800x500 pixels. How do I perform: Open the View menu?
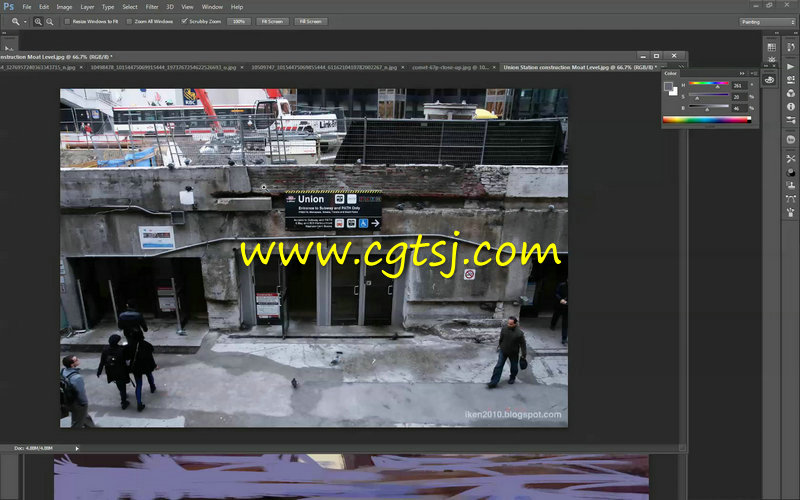point(188,7)
